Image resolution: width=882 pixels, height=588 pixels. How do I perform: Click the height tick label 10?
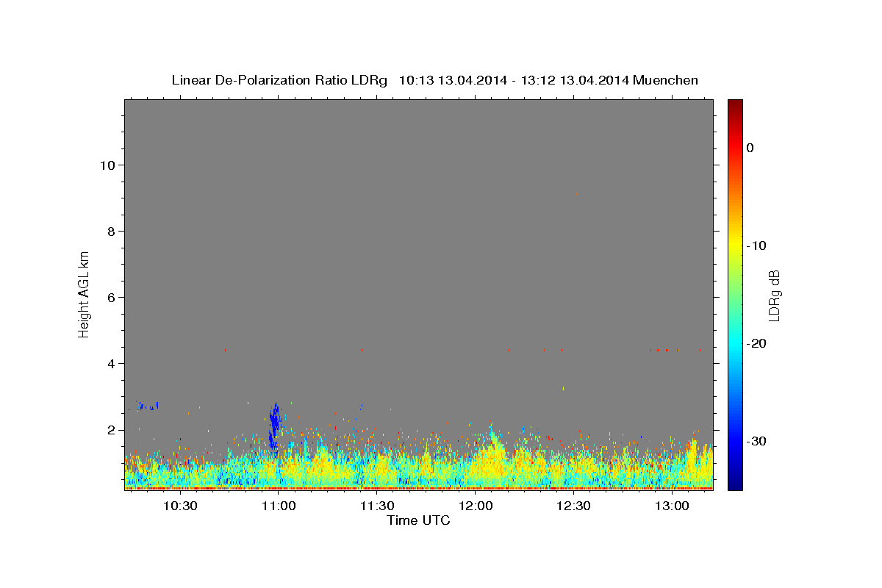tap(107, 165)
